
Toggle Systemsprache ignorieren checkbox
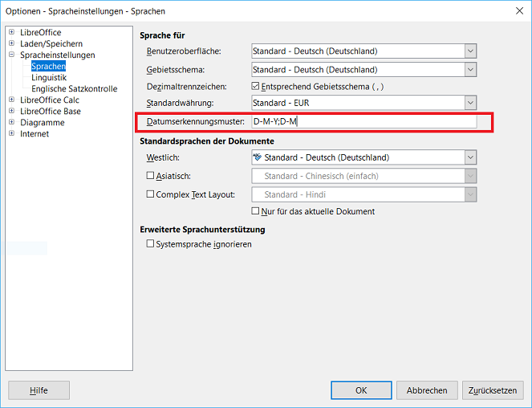(x=151, y=244)
